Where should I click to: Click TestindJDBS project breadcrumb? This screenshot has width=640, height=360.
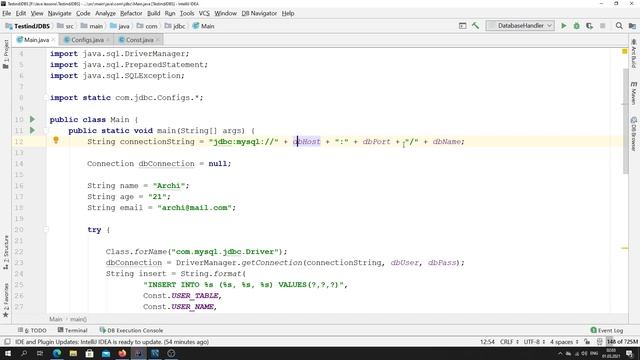point(28,26)
